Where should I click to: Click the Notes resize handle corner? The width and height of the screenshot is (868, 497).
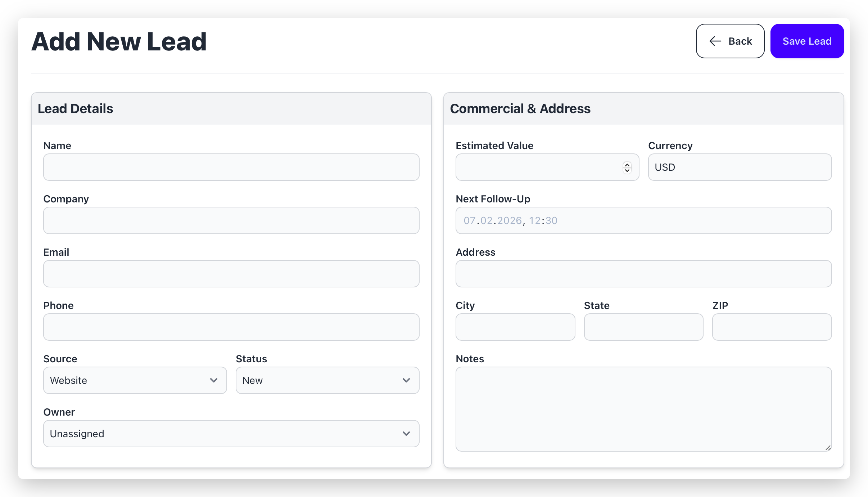point(828,448)
